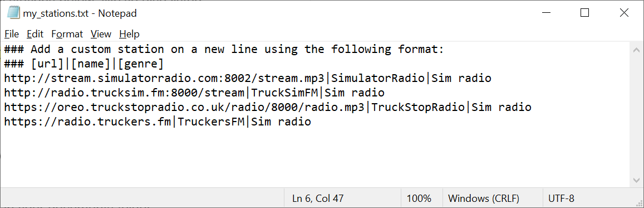Viewport: 644px width, 208px height.
Task: Maximize the Notepad window
Action: tap(584, 13)
